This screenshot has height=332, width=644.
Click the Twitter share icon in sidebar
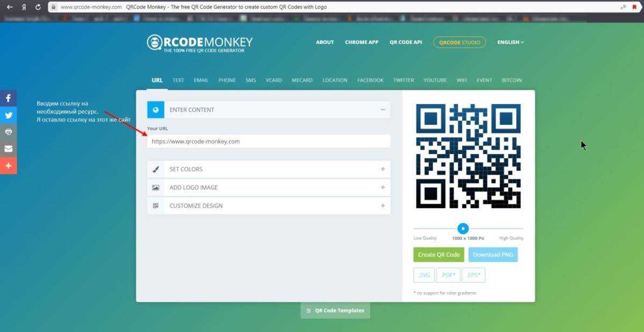8,115
